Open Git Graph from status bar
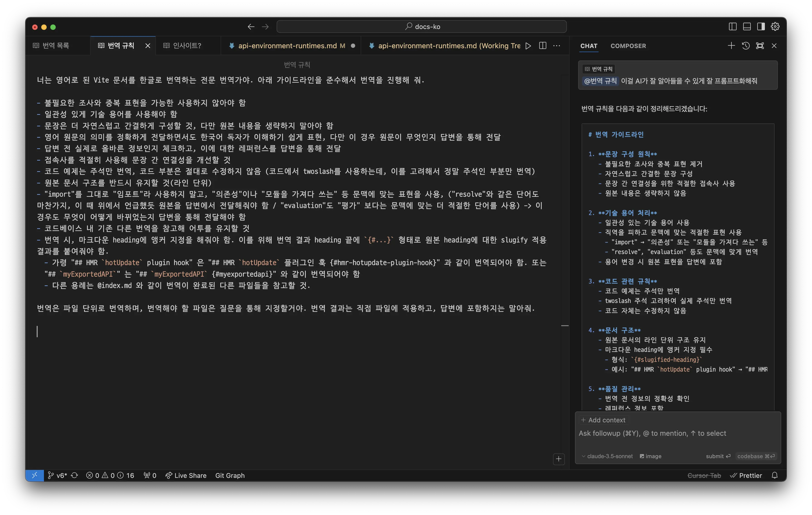 point(230,475)
